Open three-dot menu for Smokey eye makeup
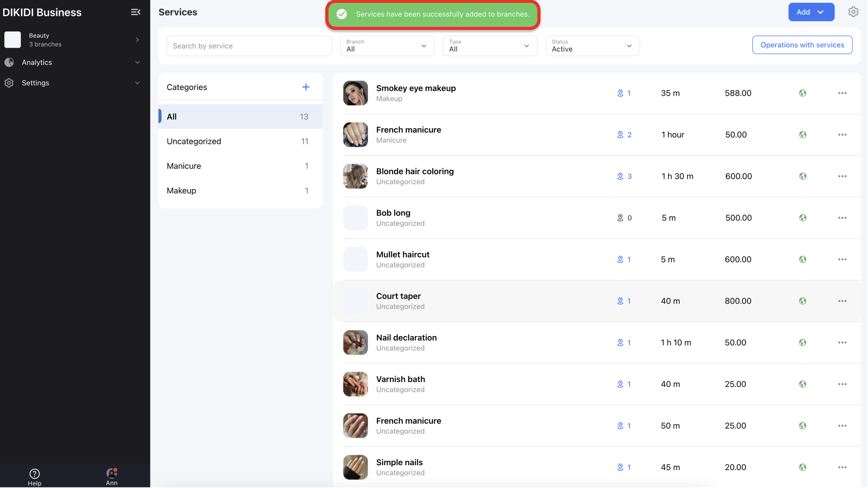 click(842, 93)
